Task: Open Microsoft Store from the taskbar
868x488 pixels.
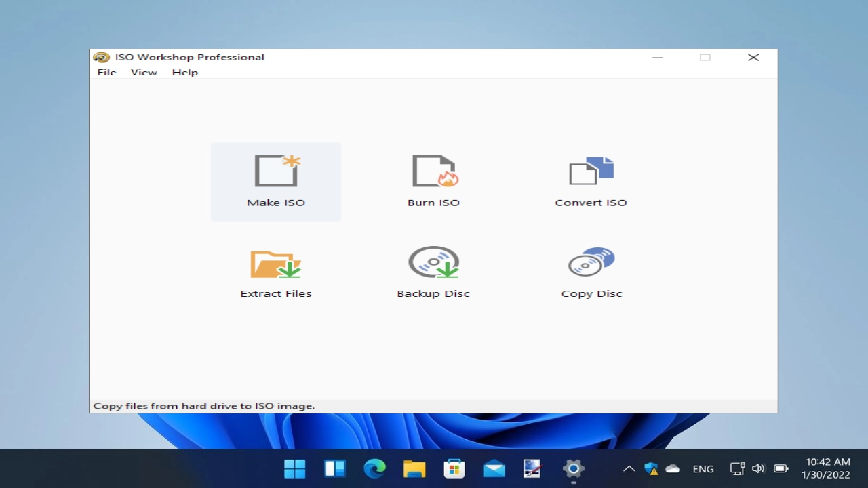Action: (454, 468)
